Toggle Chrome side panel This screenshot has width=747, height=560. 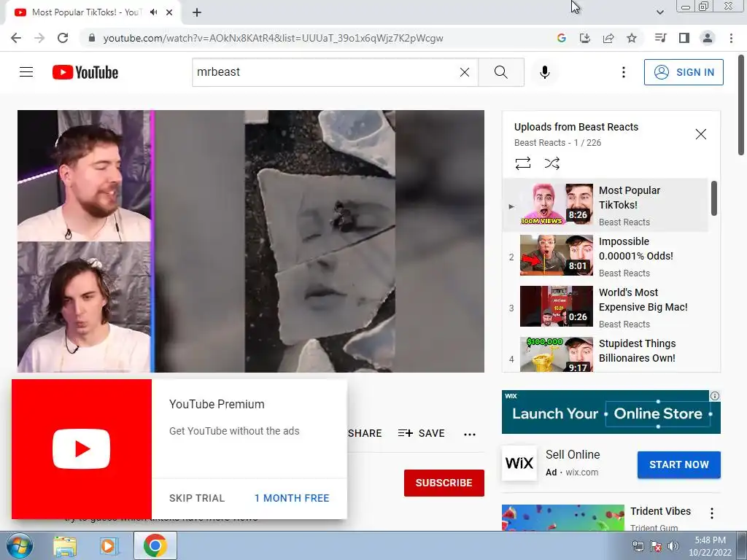(x=684, y=38)
